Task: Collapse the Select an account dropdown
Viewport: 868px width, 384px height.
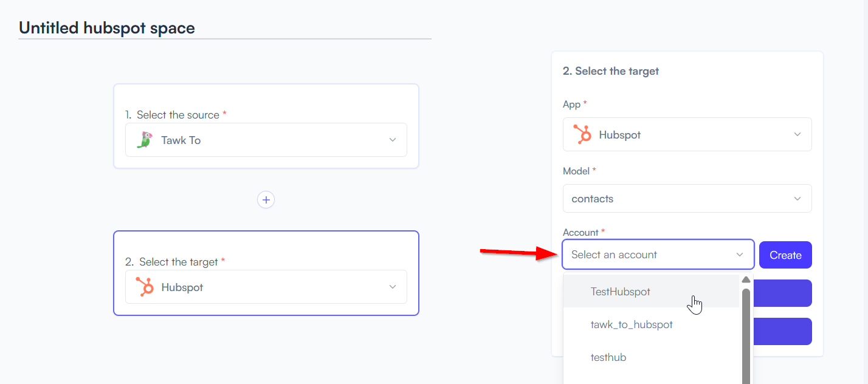Action: point(740,255)
